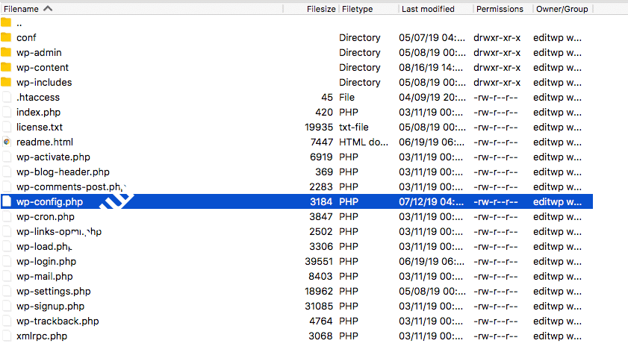
Task: Select the wp-cron.php file name
Action: point(46,217)
